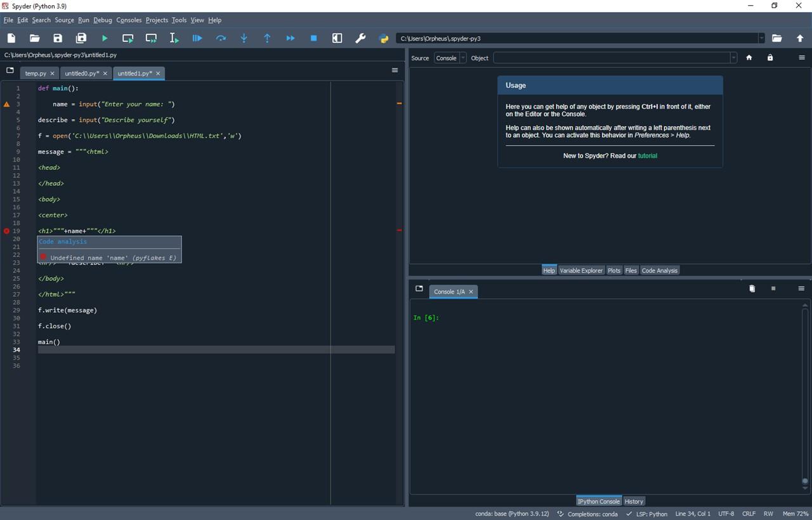
Task: Open the console options hamburger menu
Action: (x=801, y=289)
